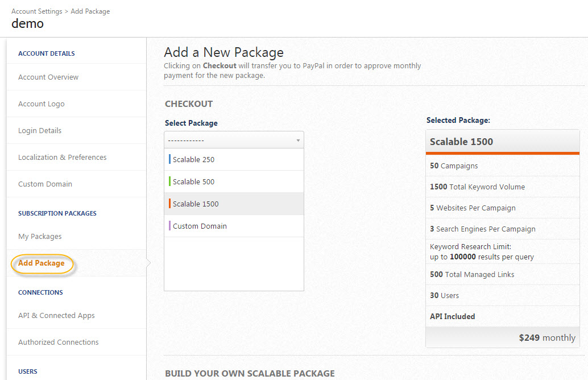This screenshot has width=588, height=380.
Task: Go to Account Logo settings
Action: [42, 104]
